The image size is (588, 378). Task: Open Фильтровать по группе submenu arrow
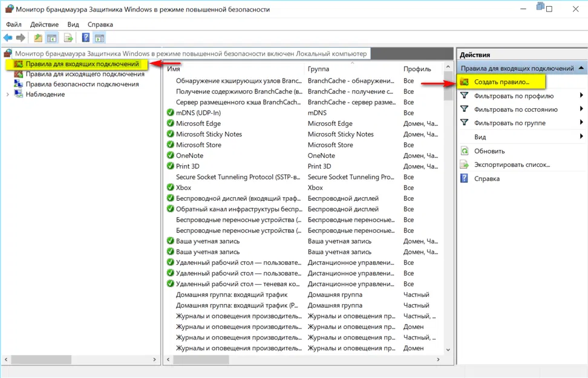tap(581, 122)
